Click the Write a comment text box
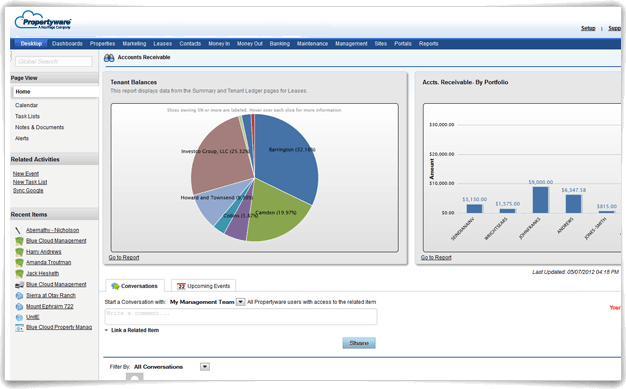This screenshot has width=626, height=389. (241, 316)
